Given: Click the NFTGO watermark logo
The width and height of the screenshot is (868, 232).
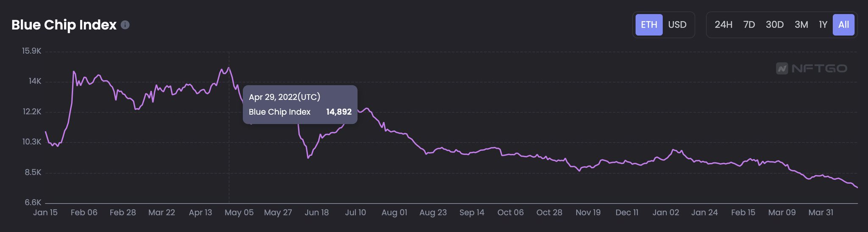Looking at the screenshot, I should (x=811, y=68).
